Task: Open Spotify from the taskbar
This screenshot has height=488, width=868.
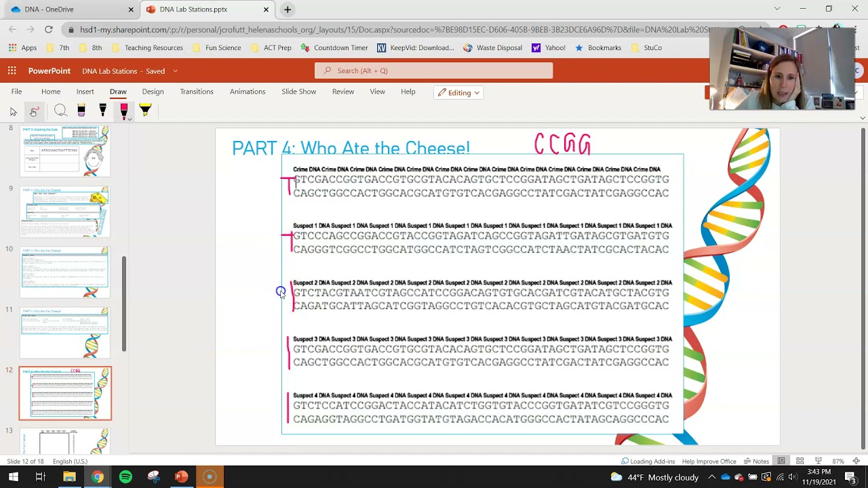Action: click(125, 477)
